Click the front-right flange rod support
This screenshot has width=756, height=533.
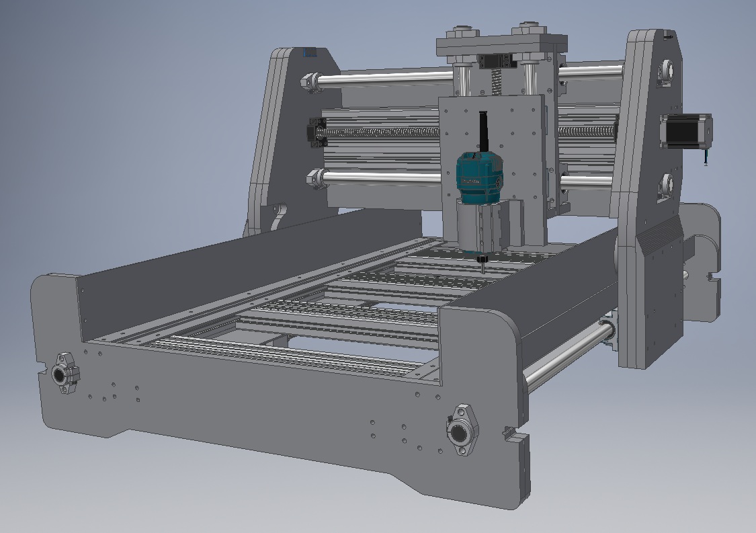[462, 429]
